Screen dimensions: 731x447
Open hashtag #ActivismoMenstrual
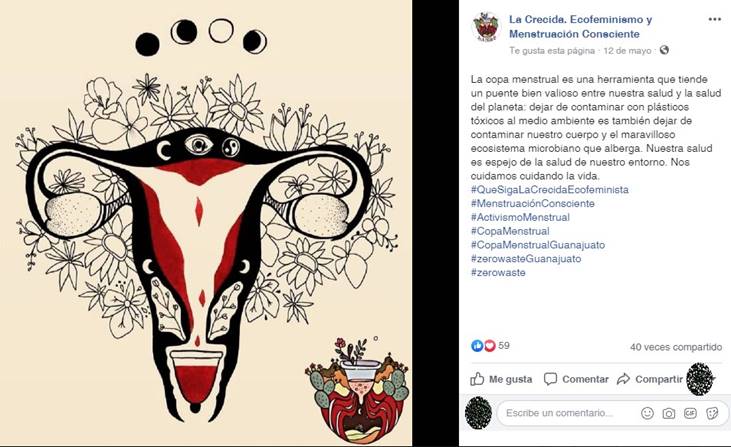520,217
